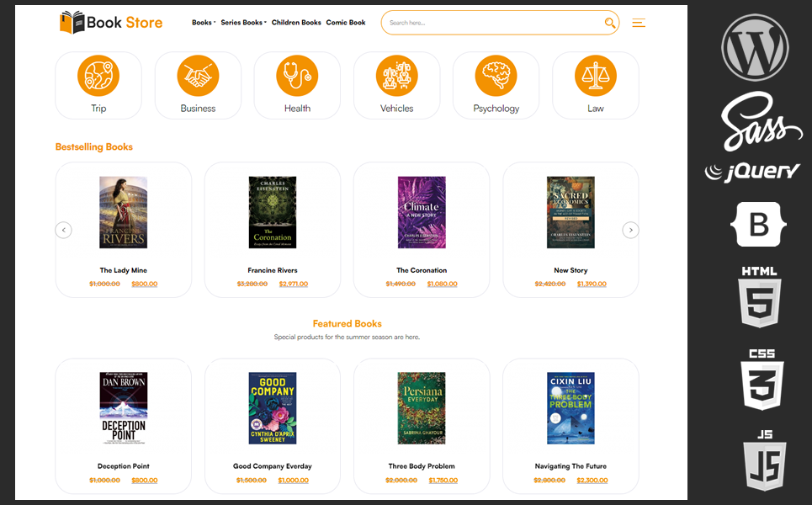This screenshot has width=812, height=505.
Task: Click the Book Store logo
Action: point(111,23)
